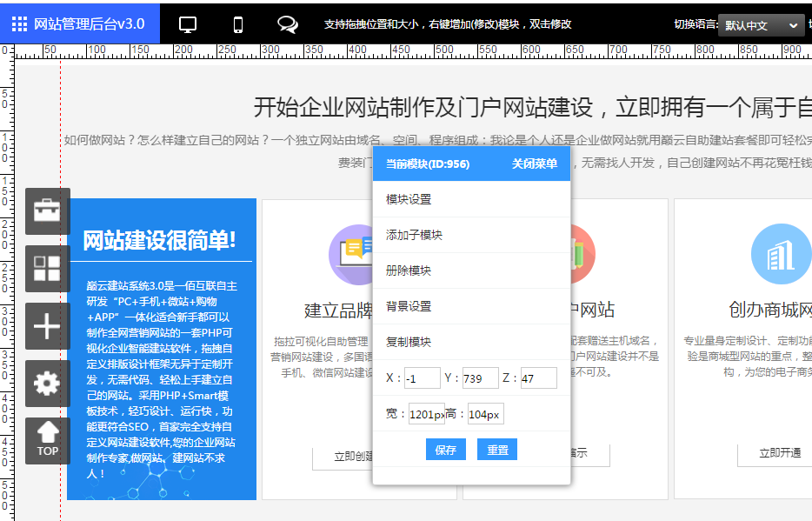Click the four-squares layout icon in sidebar

(47, 269)
